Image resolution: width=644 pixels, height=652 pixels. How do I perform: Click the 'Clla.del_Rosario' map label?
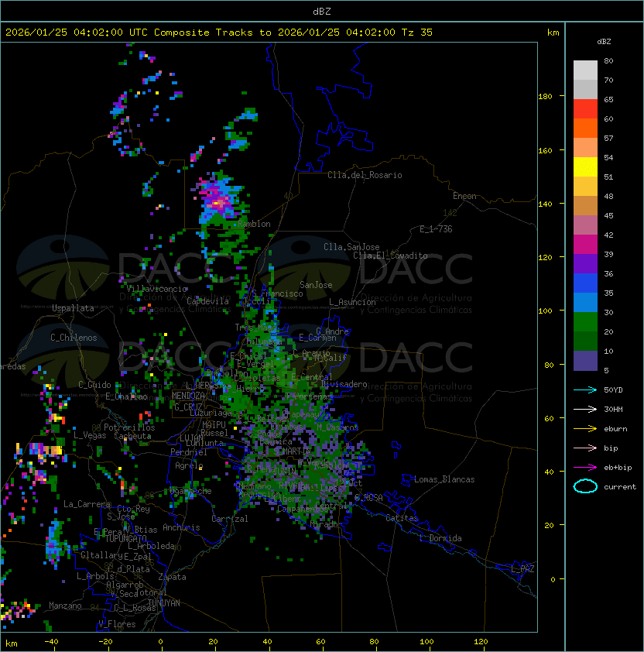365,175
